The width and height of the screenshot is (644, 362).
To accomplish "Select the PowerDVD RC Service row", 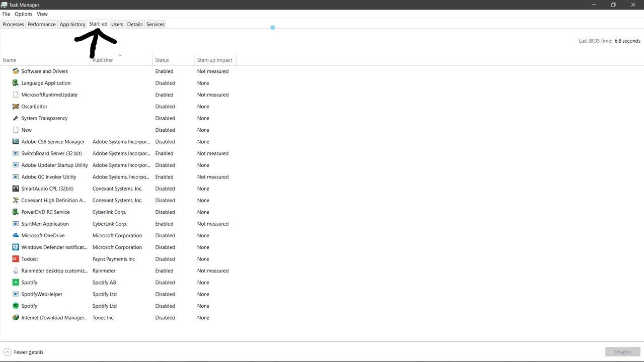I will tap(45, 212).
